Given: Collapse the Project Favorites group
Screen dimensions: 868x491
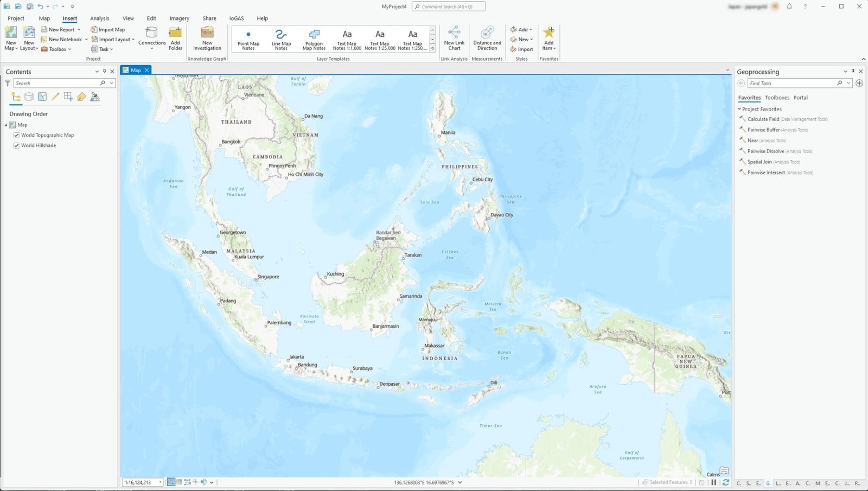Looking at the screenshot, I should (739, 109).
